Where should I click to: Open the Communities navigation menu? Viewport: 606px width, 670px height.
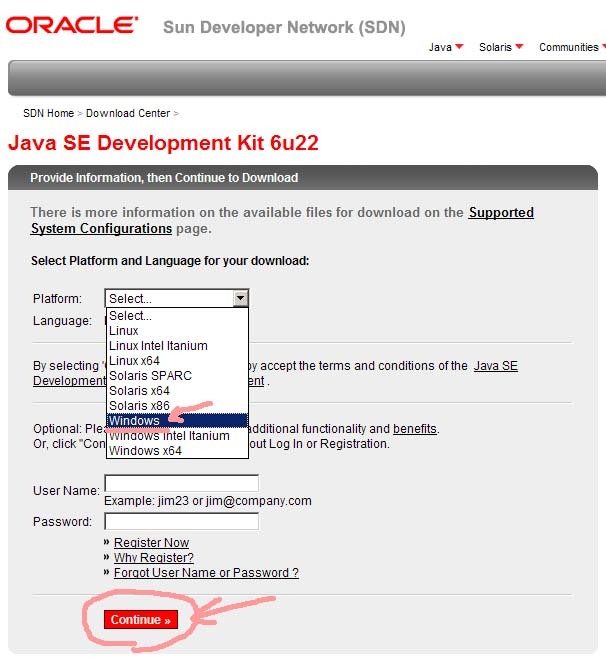click(x=572, y=47)
